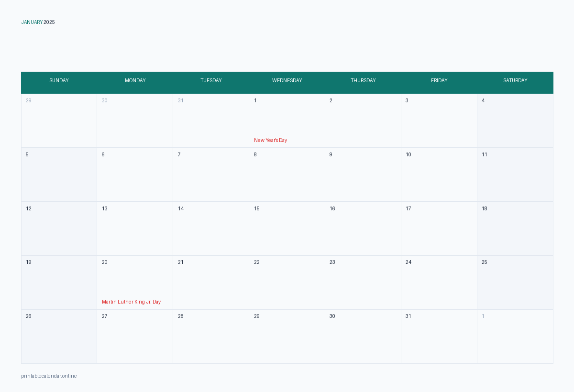Select the greyed-out day 29 of December
574x392 pixels.
point(59,120)
